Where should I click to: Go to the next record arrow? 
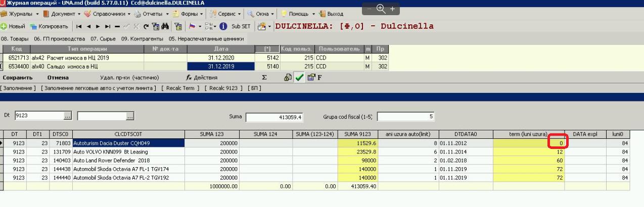coord(98,26)
